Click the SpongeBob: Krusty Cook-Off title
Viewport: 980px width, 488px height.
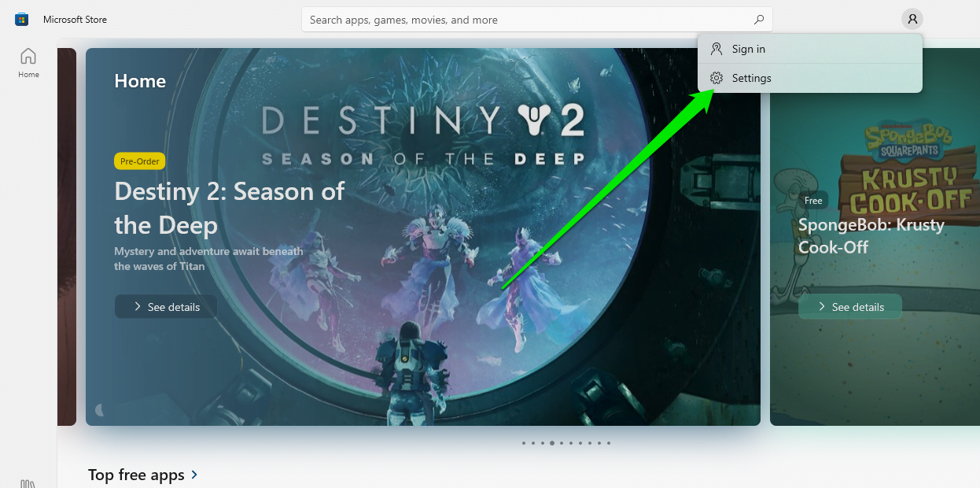(x=871, y=235)
